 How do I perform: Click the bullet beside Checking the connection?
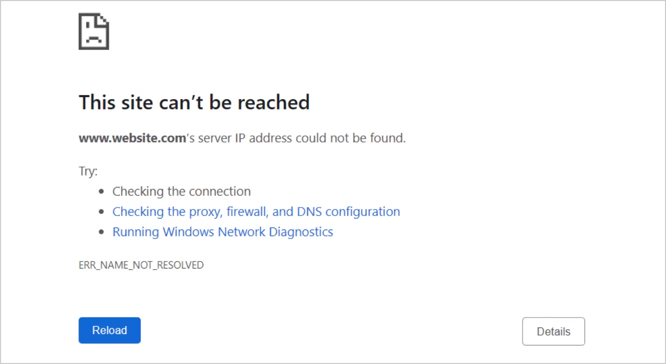101,192
